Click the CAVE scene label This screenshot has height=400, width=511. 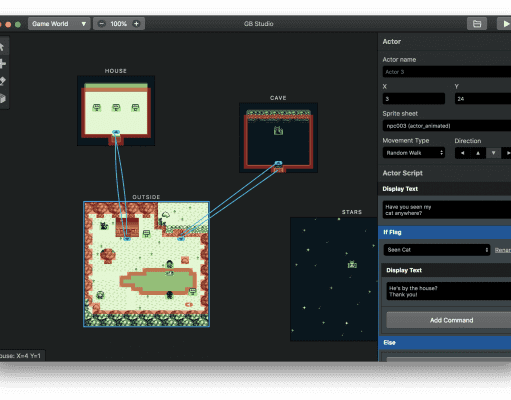coord(278,98)
